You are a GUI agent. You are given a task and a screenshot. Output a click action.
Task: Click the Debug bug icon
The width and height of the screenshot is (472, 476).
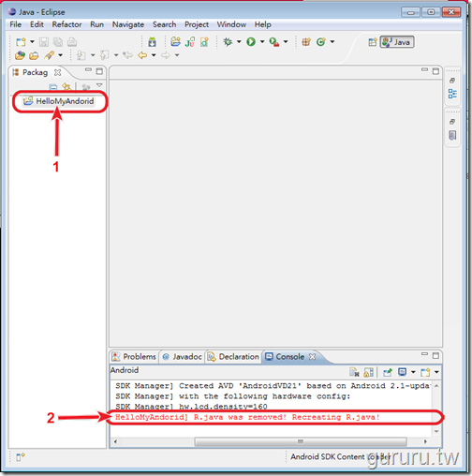coord(228,42)
